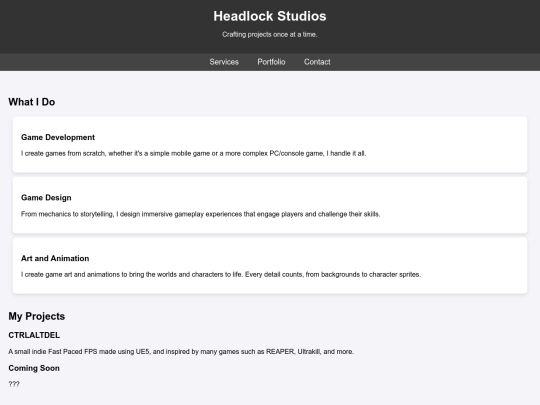This screenshot has height=405, width=540.
Task: Click the "Coming Soon" project title
Action: pyautogui.click(x=34, y=368)
